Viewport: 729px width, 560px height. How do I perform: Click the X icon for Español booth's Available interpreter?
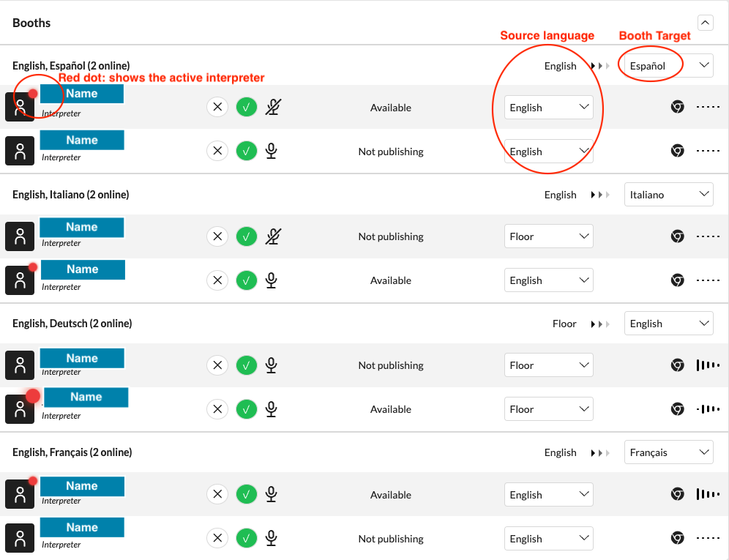tap(217, 108)
